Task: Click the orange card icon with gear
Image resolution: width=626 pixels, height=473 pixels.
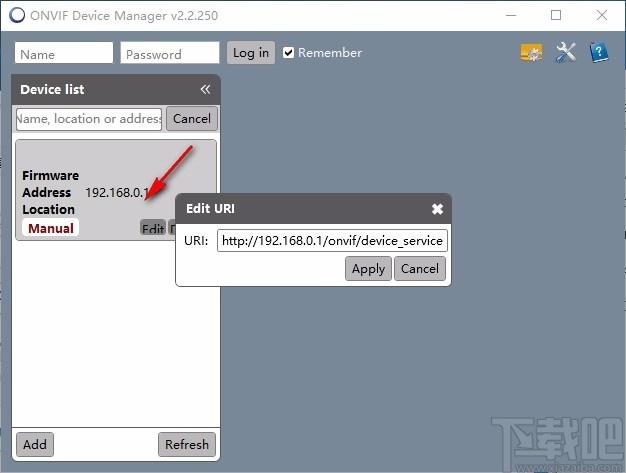Action: 532,53
